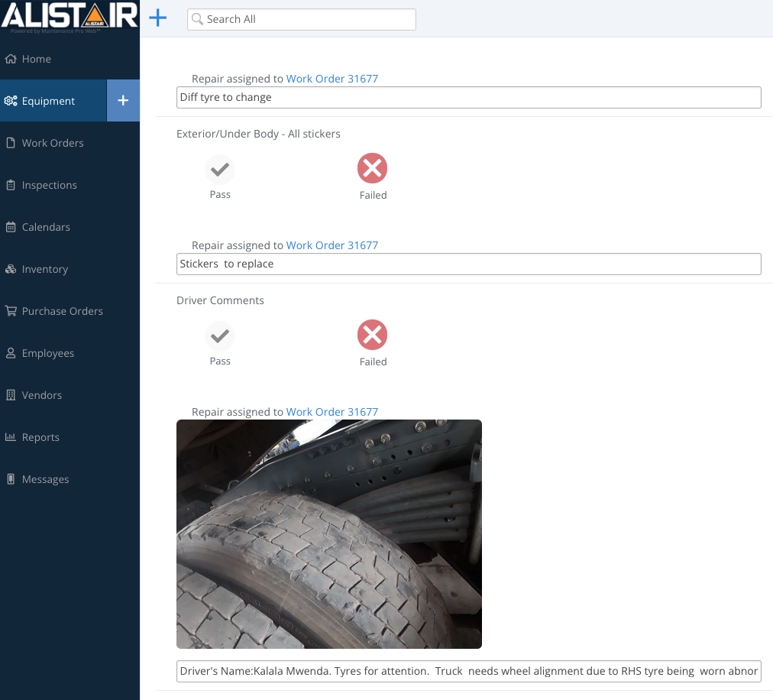Open Home from the sidebar

[x=36, y=59]
